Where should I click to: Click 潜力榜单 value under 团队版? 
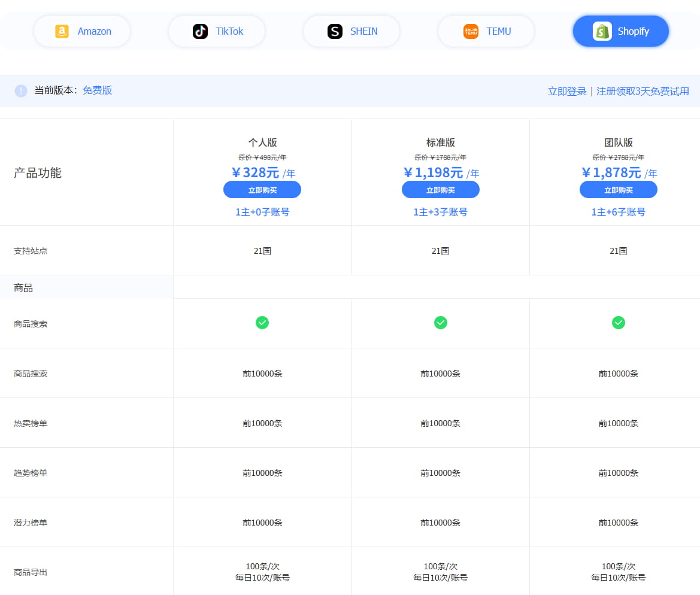click(619, 522)
